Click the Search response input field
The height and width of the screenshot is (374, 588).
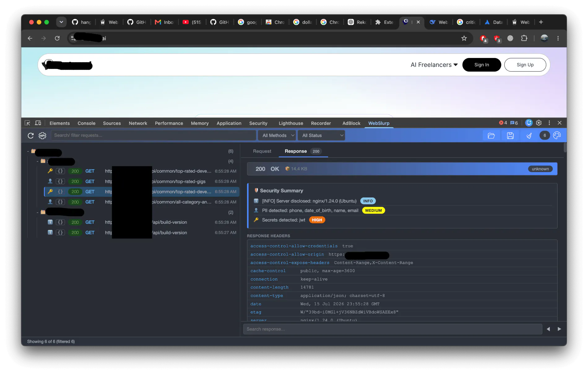click(392, 329)
